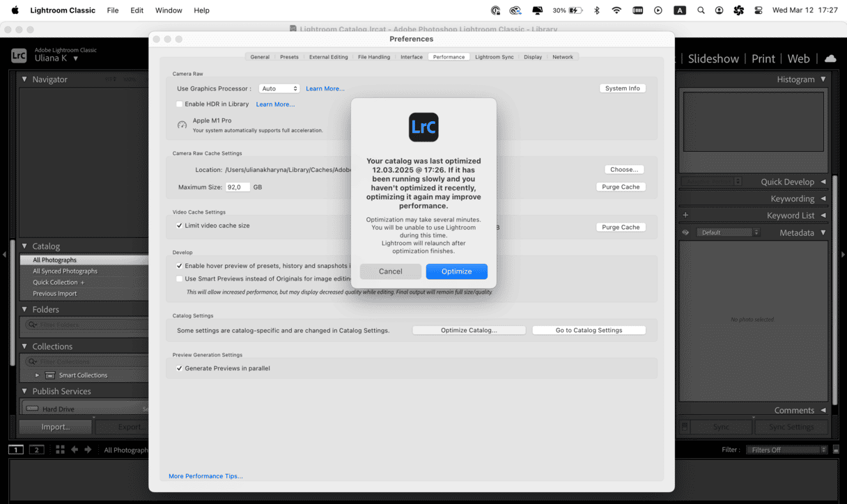Select main window display button 1
This screenshot has height=504, width=847.
[x=15, y=450]
